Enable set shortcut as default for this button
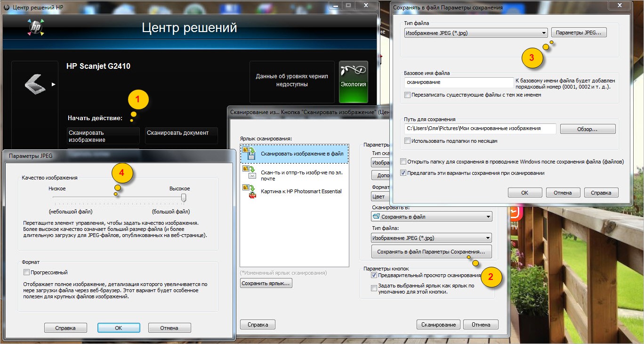The height and width of the screenshot is (344, 644). click(x=374, y=288)
